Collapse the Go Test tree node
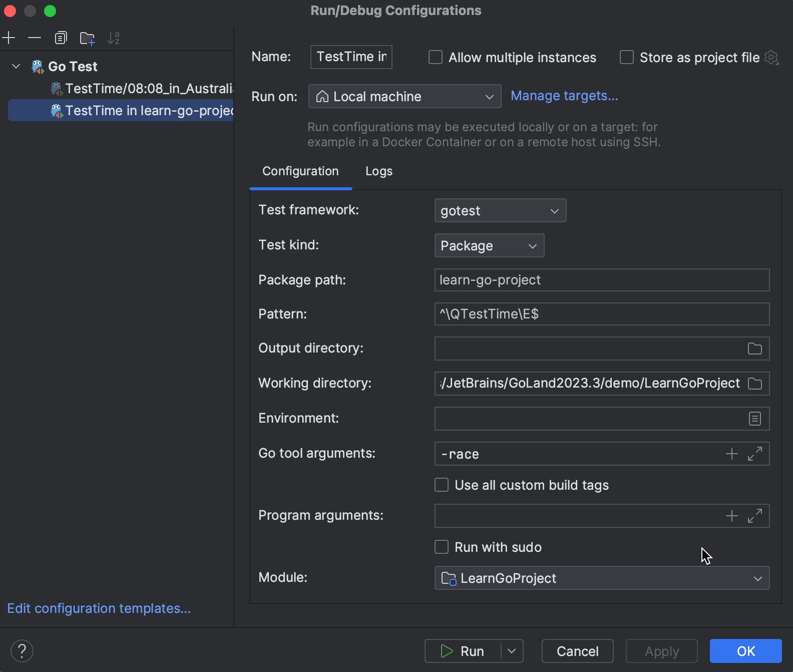The image size is (793, 672). tap(16, 66)
